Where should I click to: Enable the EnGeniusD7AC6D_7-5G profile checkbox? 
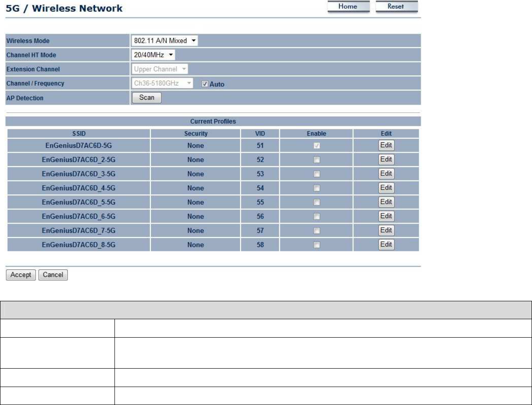click(x=317, y=231)
